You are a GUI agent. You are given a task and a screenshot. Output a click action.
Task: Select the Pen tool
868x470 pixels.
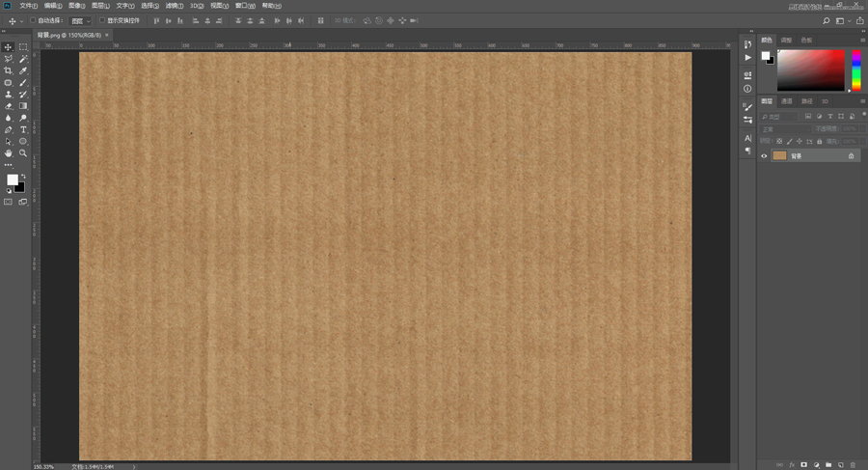(x=8, y=129)
